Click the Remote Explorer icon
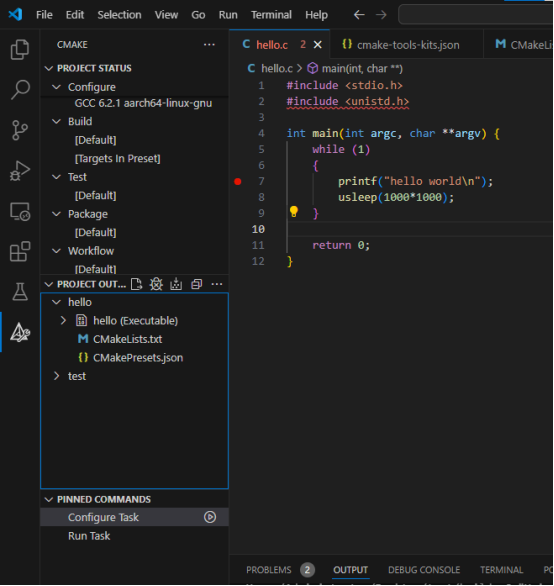This screenshot has width=554, height=586. [x=20, y=212]
